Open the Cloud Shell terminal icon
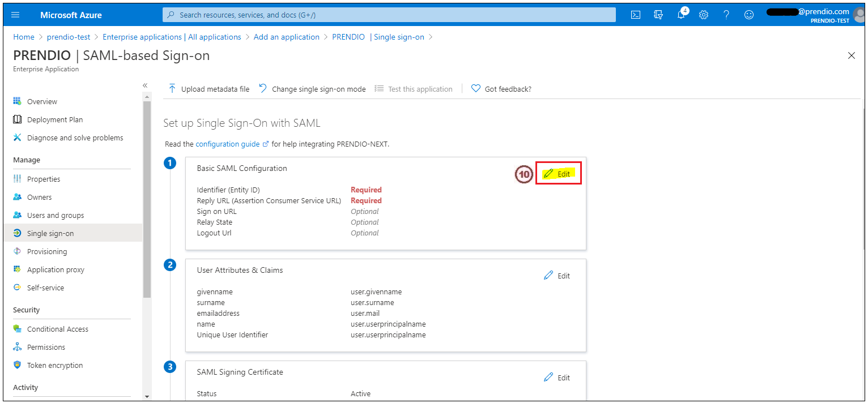 [635, 15]
